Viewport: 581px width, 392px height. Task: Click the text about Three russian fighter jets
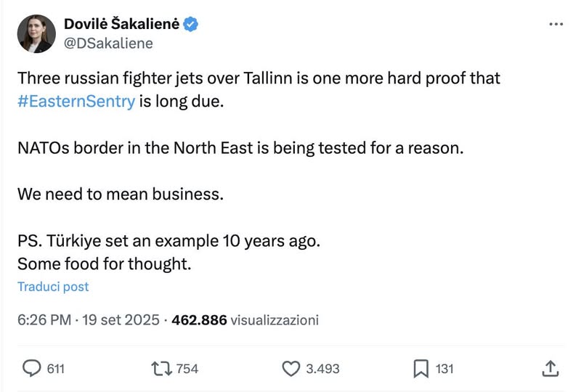click(x=258, y=78)
